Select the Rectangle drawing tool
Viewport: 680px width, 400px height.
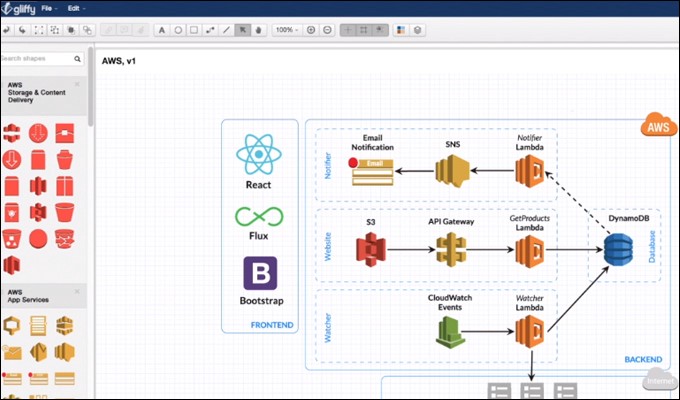pyautogui.click(x=194, y=30)
